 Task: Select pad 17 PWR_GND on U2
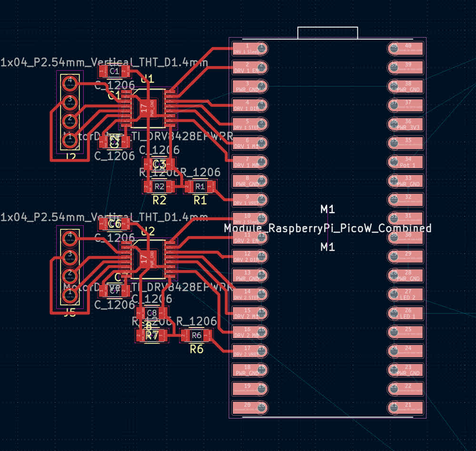point(147,258)
